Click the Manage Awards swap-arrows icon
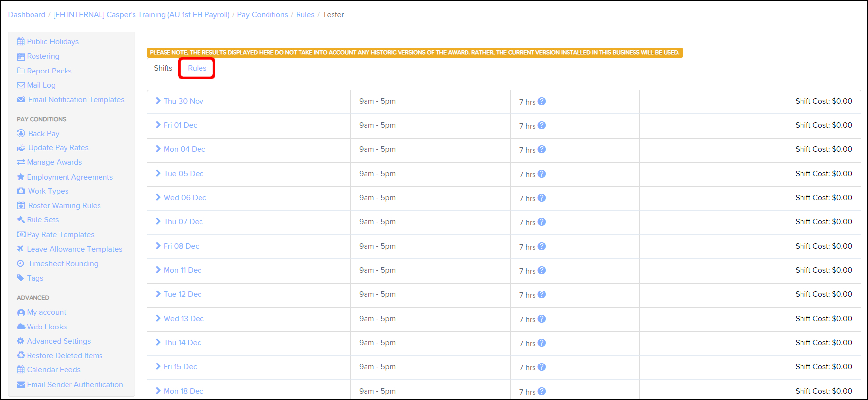The height and width of the screenshot is (400, 868). coord(21,162)
